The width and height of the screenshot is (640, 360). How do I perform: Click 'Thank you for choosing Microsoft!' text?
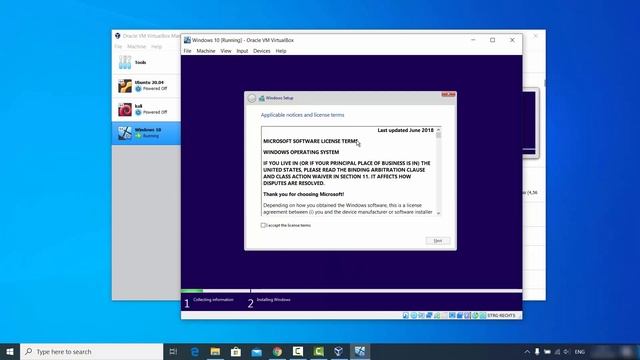(x=304, y=194)
